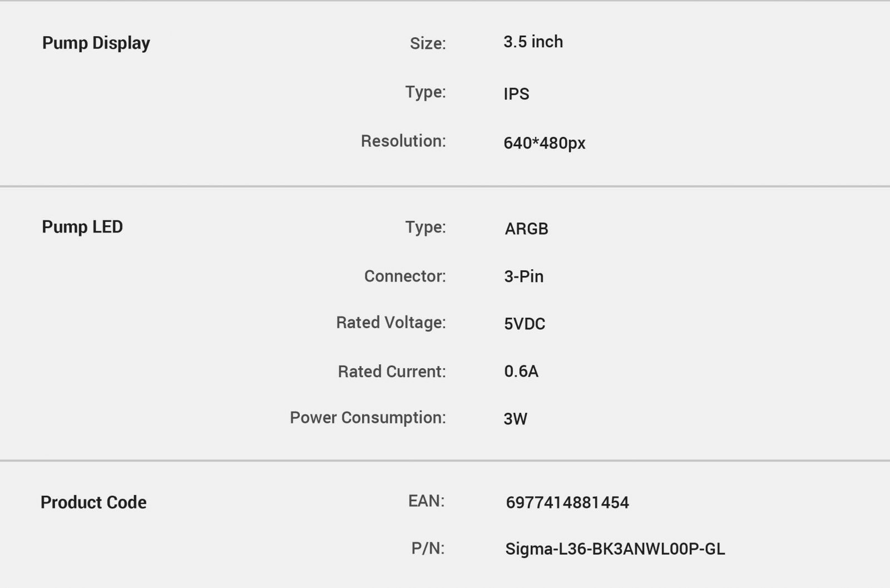Click the P/N label
This screenshot has height=588, width=890.
click(x=428, y=549)
